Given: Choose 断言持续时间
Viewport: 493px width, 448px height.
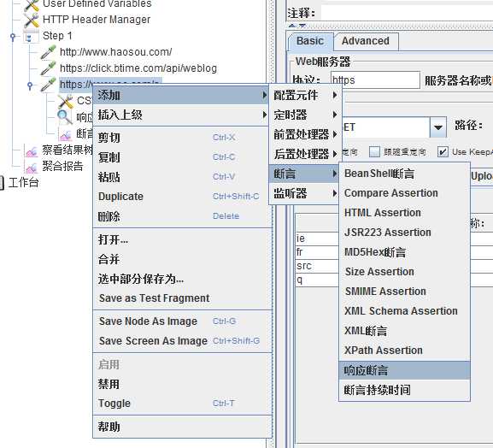Looking at the screenshot, I should click(x=405, y=390).
